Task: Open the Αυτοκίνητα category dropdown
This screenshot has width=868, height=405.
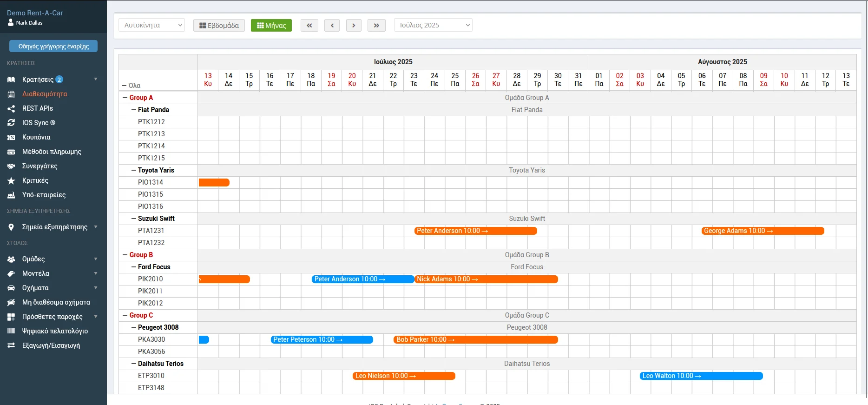Action: (x=151, y=25)
